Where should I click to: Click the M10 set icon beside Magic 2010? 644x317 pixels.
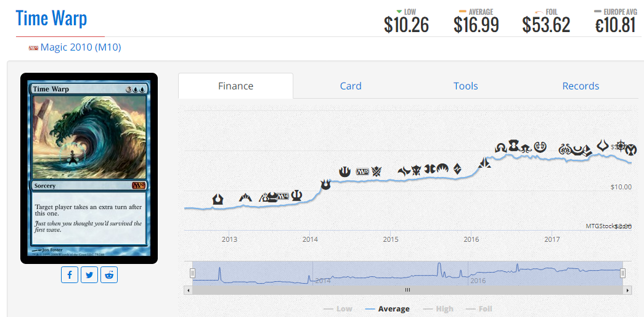[x=33, y=47]
